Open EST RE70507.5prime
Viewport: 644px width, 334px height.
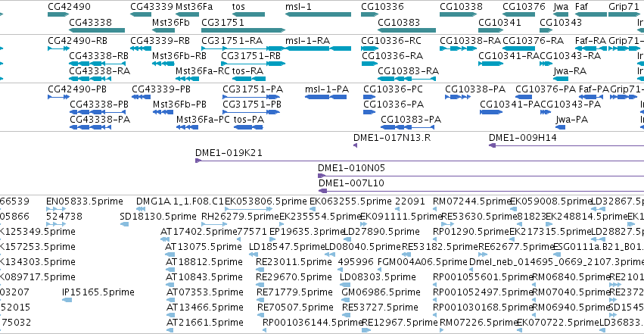point(295,307)
